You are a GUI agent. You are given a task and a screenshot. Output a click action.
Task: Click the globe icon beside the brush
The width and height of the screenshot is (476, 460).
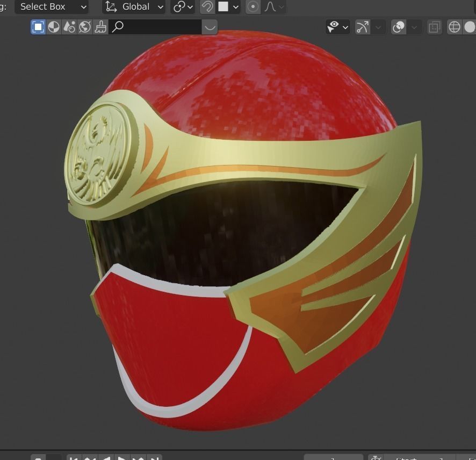[85, 27]
